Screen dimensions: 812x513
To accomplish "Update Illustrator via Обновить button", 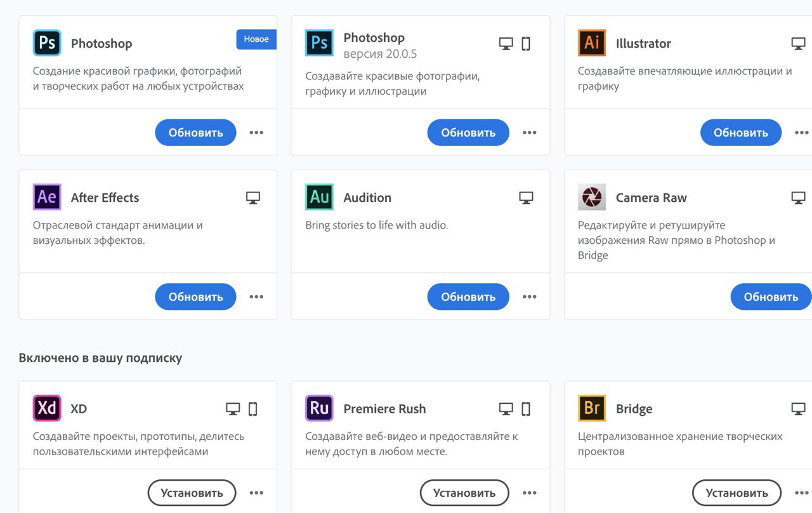I will tap(741, 133).
